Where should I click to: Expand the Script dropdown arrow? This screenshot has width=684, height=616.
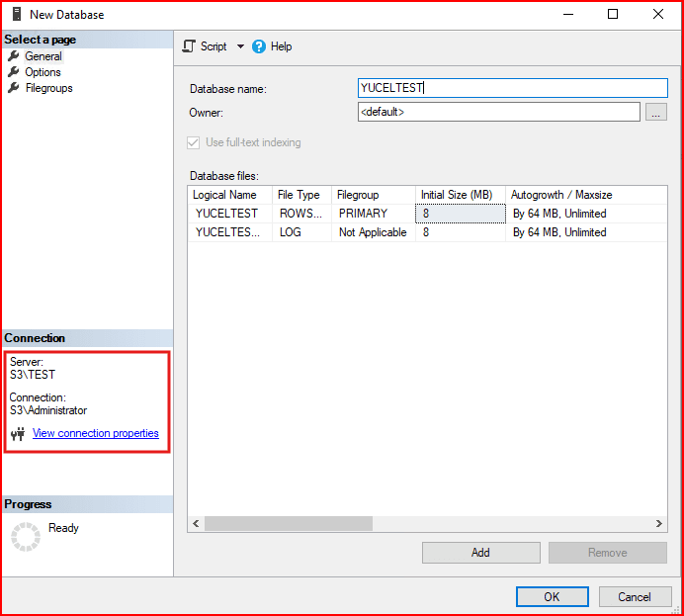click(x=240, y=46)
